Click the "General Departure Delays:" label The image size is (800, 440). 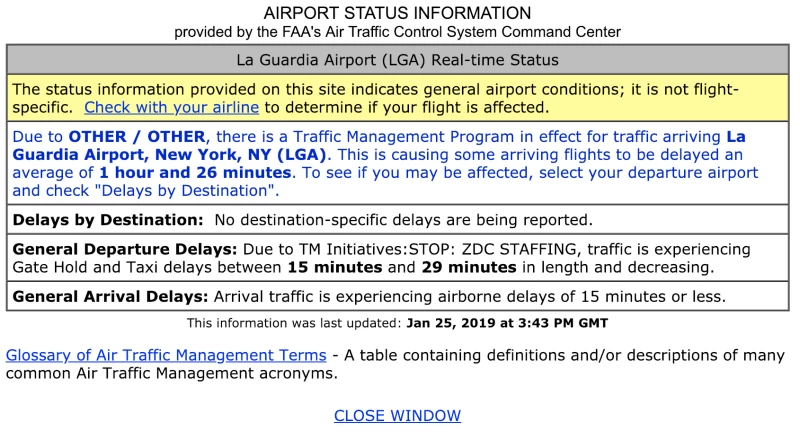[x=124, y=248]
